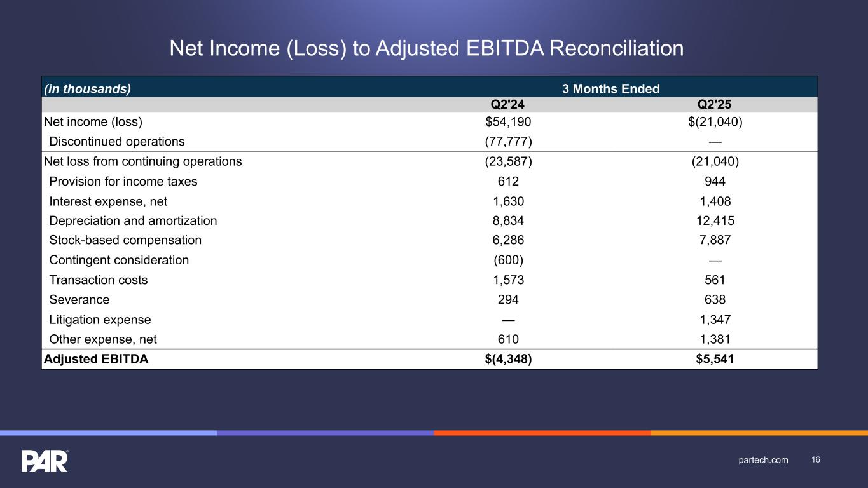
Task: Select the Net loss from continuing operations label
Action: [142, 161]
